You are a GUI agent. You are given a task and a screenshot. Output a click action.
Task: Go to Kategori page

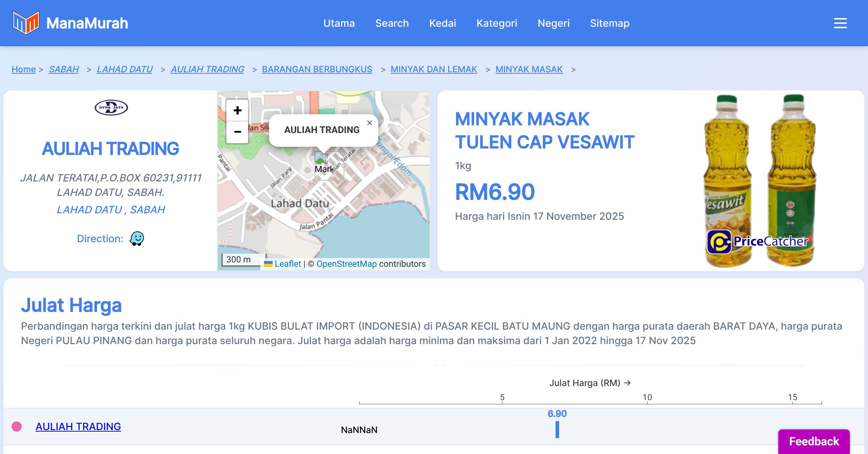click(497, 23)
